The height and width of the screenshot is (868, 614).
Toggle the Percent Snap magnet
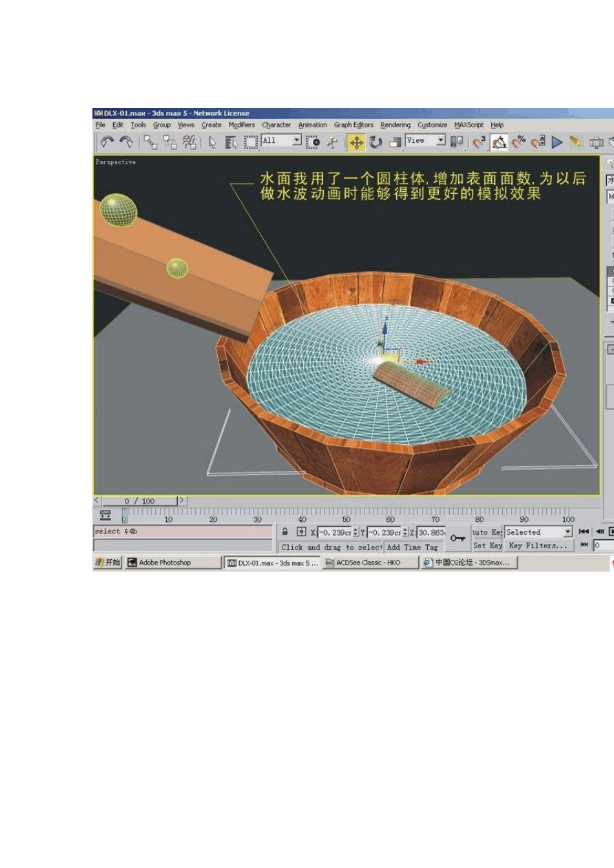pos(518,142)
